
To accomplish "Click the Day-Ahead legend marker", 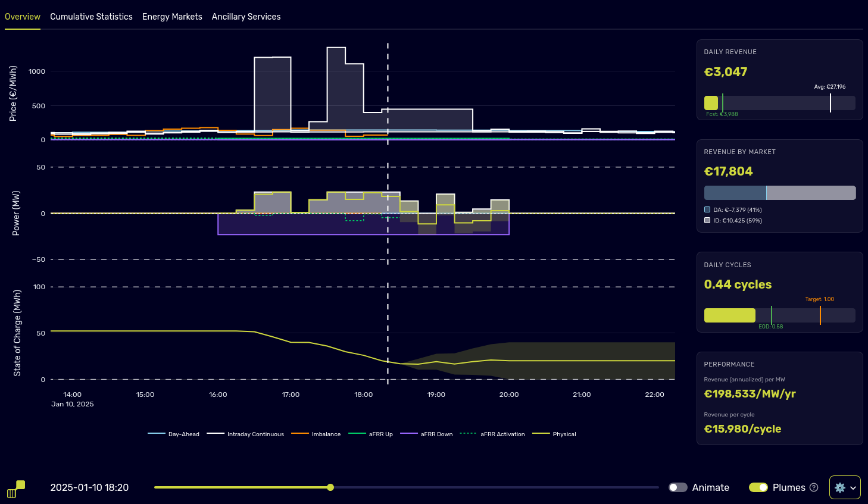I will click(x=155, y=434).
